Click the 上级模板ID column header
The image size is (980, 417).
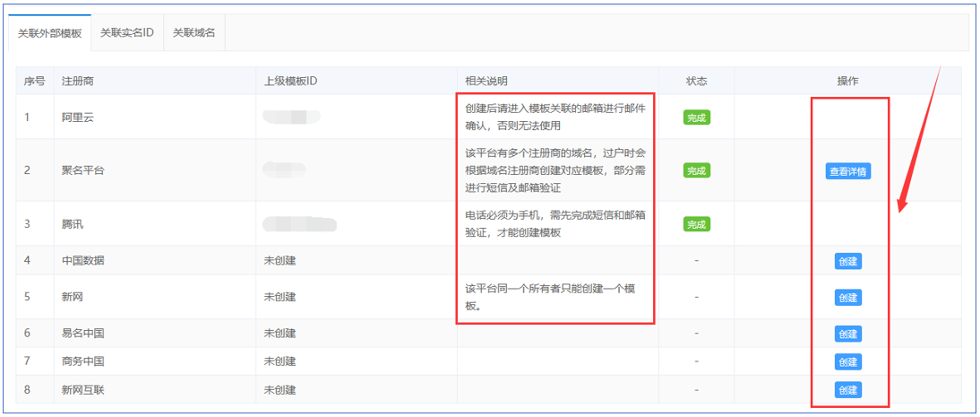(x=290, y=82)
